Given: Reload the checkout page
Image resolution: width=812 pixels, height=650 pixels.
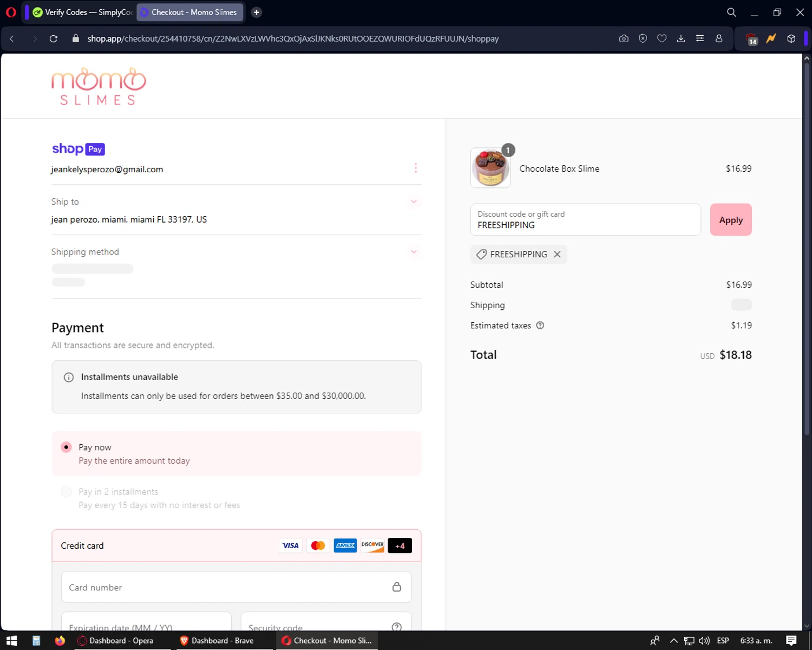Looking at the screenshot, I should click(54, 38).
